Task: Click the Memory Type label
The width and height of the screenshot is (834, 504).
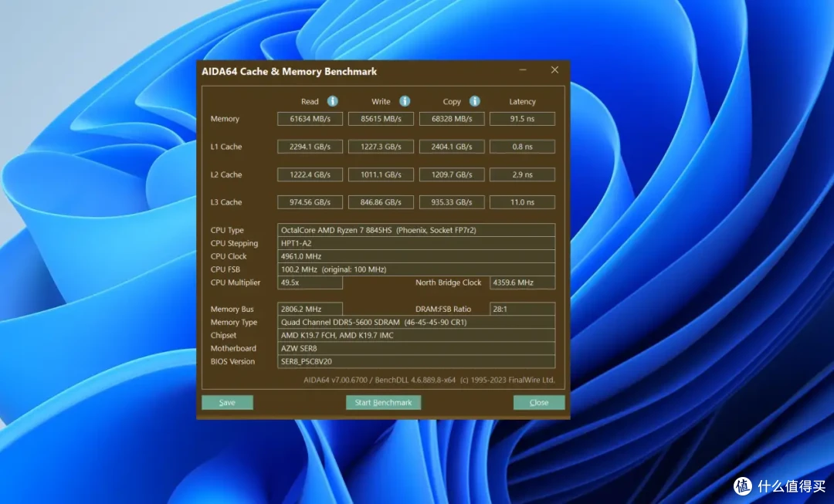Action: (x=233, y=322)
